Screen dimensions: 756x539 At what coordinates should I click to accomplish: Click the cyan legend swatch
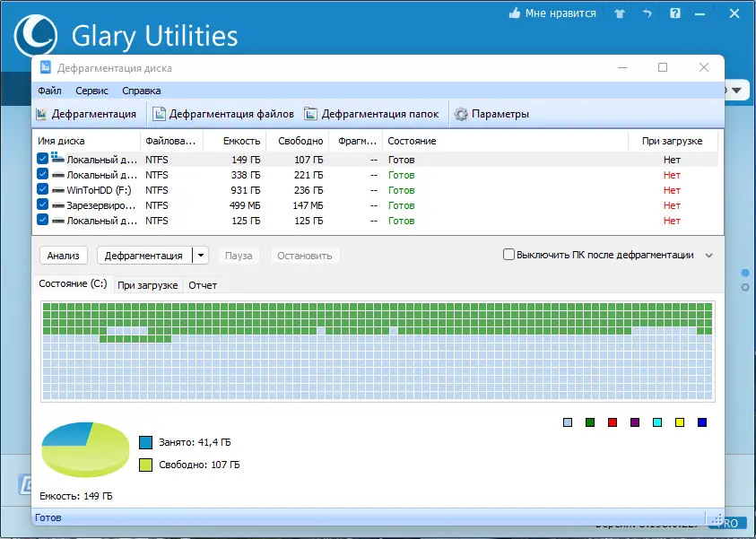tap(657, 422)
